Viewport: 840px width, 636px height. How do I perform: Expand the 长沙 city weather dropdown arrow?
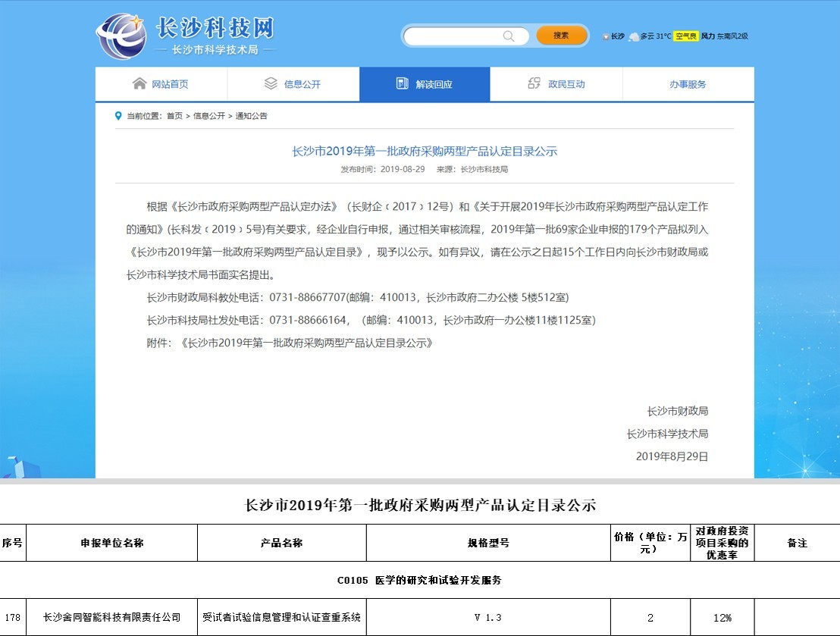605,36
